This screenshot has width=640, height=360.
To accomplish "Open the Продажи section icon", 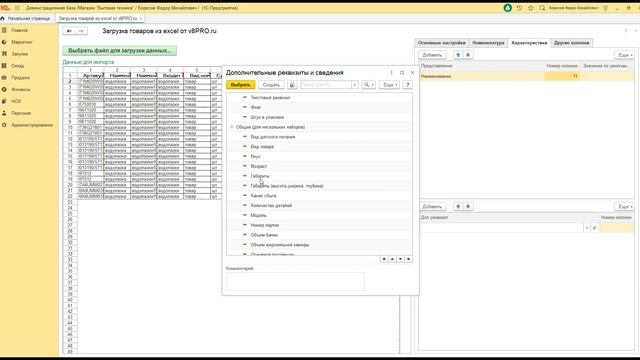I will click(x=4, y=78).
